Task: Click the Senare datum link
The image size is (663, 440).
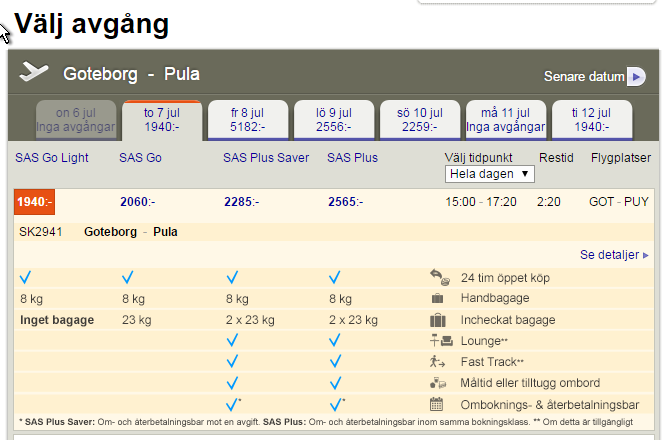Action: tap(583, 77)
